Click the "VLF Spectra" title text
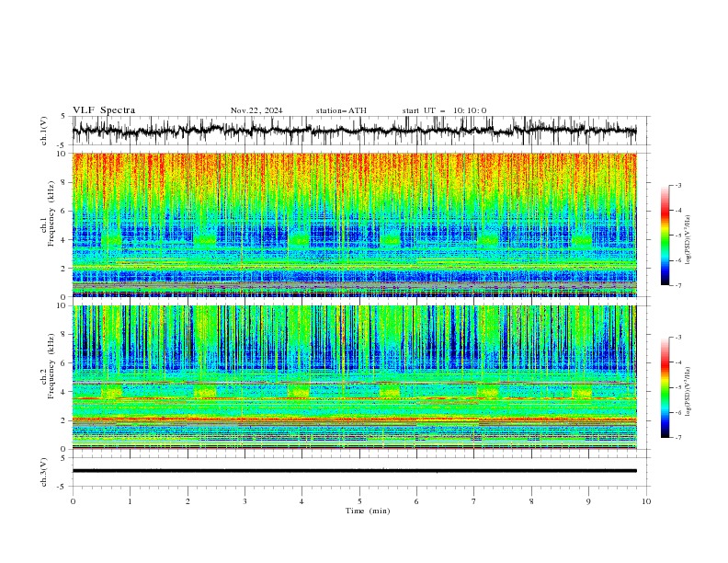This screenshot has width=728, height=563. point(104,110)
